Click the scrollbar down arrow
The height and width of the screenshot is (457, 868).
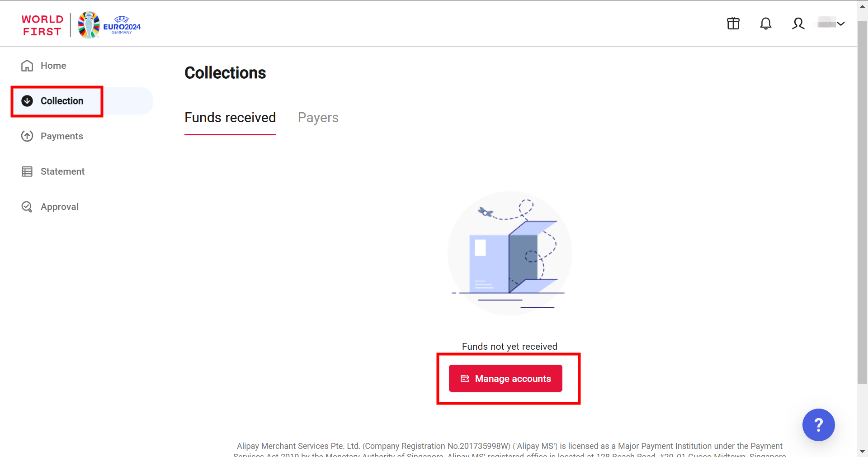[x=862, y=452]
